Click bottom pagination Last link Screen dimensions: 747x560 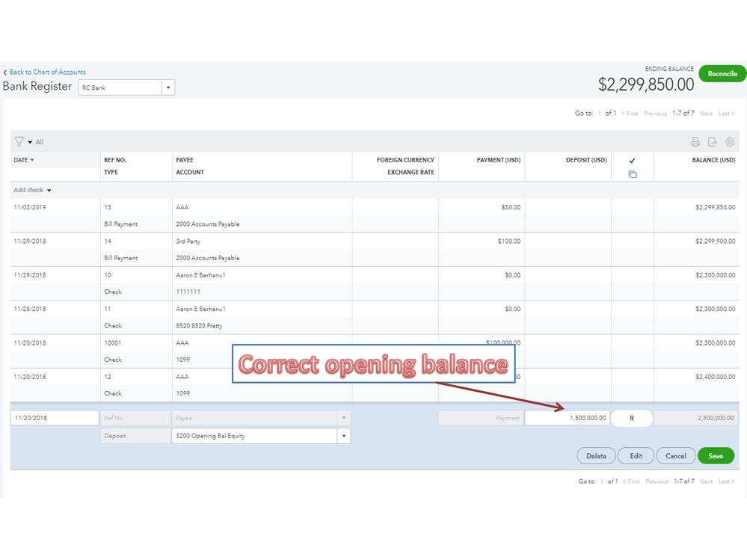pyautogui.click(x=726, y=481)
